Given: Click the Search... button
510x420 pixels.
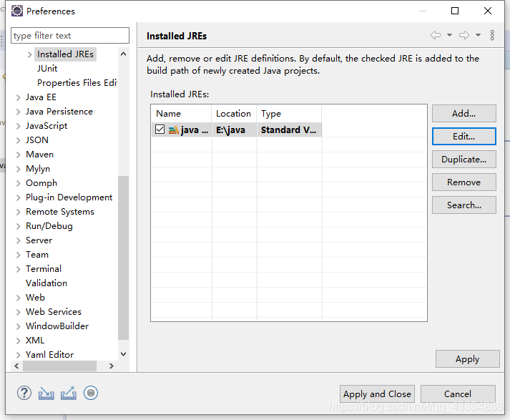Looking at the screenshot, I should tap(464, 205).
